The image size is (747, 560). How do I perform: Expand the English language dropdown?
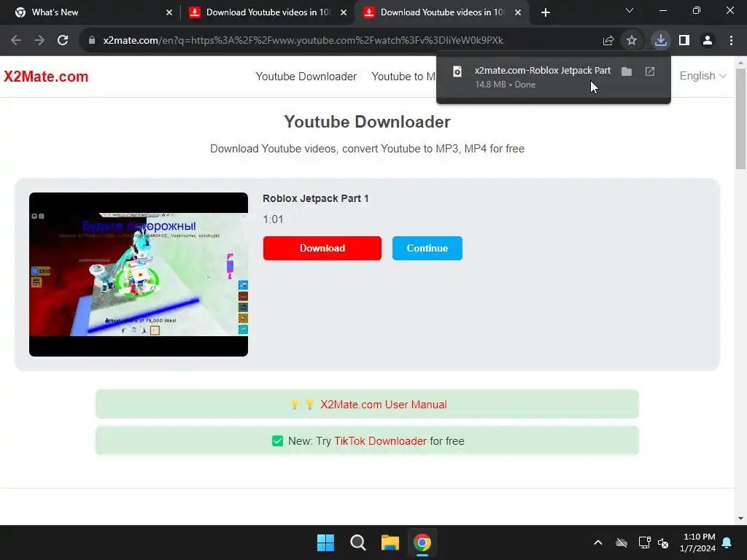[703, 76]
